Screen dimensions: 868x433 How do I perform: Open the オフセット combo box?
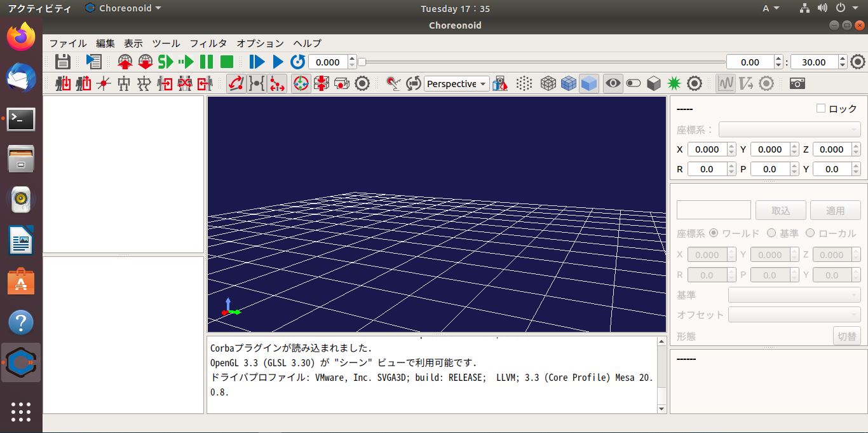(x=794, y=315)
